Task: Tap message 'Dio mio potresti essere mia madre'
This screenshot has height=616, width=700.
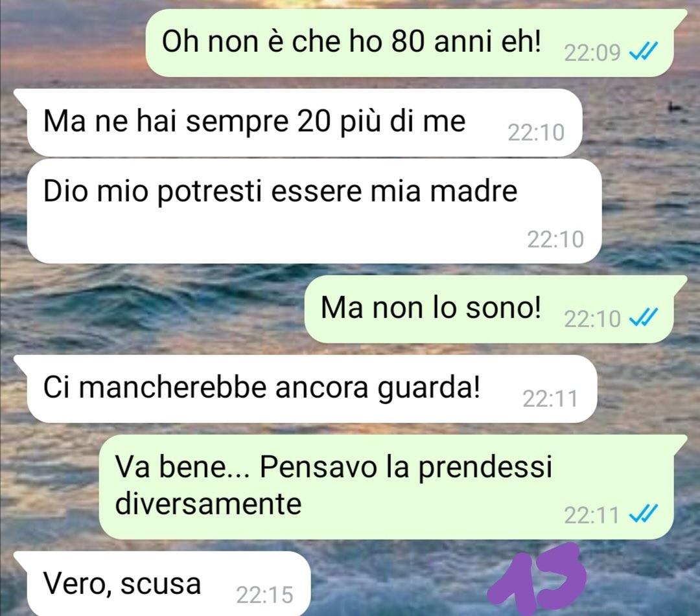Action: point(314,211)
